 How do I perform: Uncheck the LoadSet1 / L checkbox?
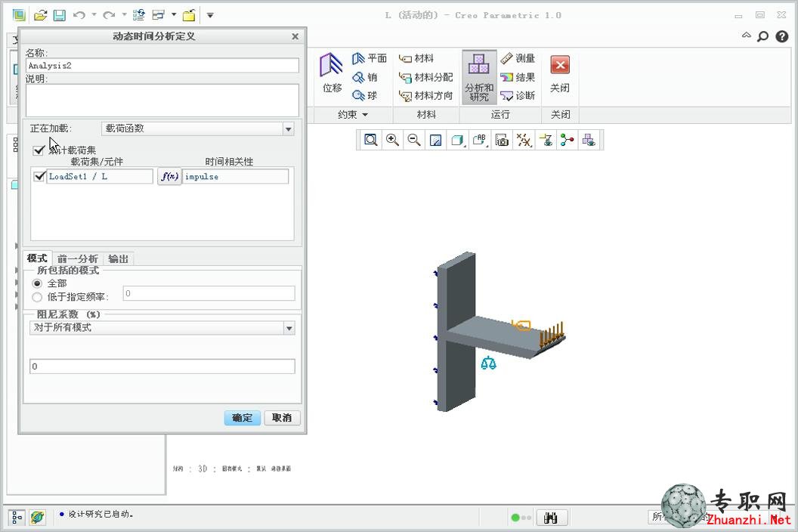(x=39, y=176)
